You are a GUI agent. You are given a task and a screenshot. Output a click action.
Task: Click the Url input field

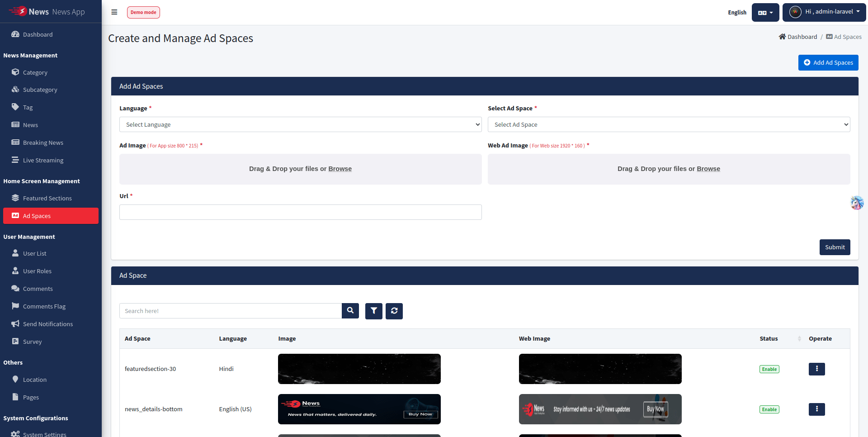(300, 212)
